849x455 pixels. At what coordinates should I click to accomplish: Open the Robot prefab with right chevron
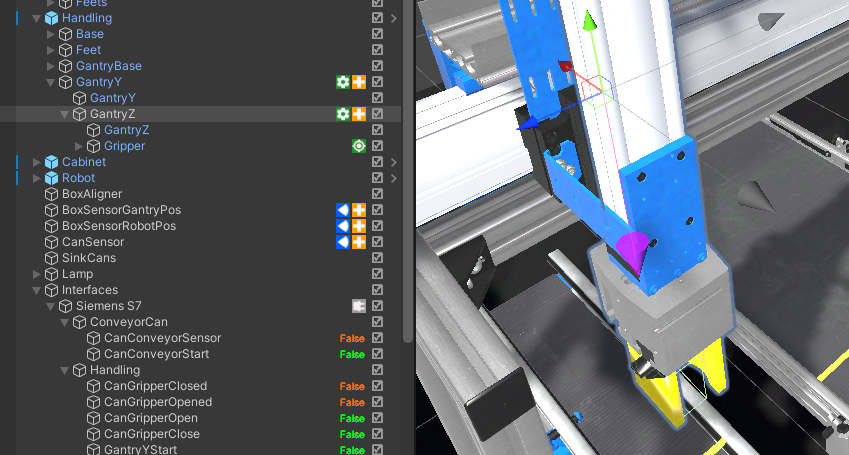[394, 178]
